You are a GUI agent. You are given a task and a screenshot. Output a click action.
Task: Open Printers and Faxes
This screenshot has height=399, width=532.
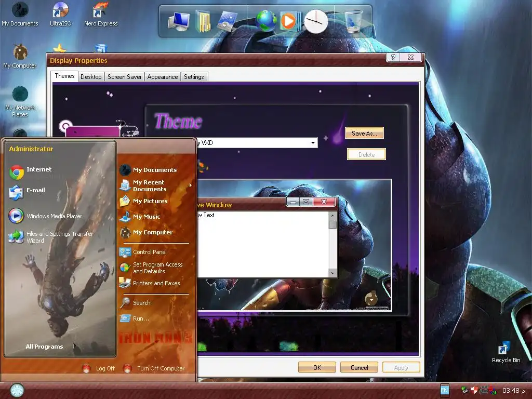point(150,283)
